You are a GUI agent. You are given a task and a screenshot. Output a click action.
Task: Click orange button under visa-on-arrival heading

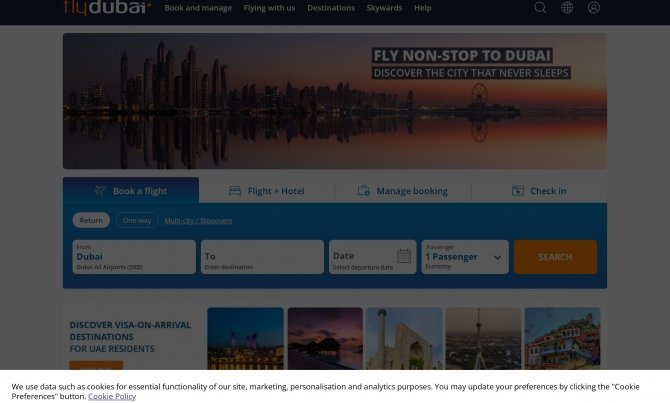96,365
